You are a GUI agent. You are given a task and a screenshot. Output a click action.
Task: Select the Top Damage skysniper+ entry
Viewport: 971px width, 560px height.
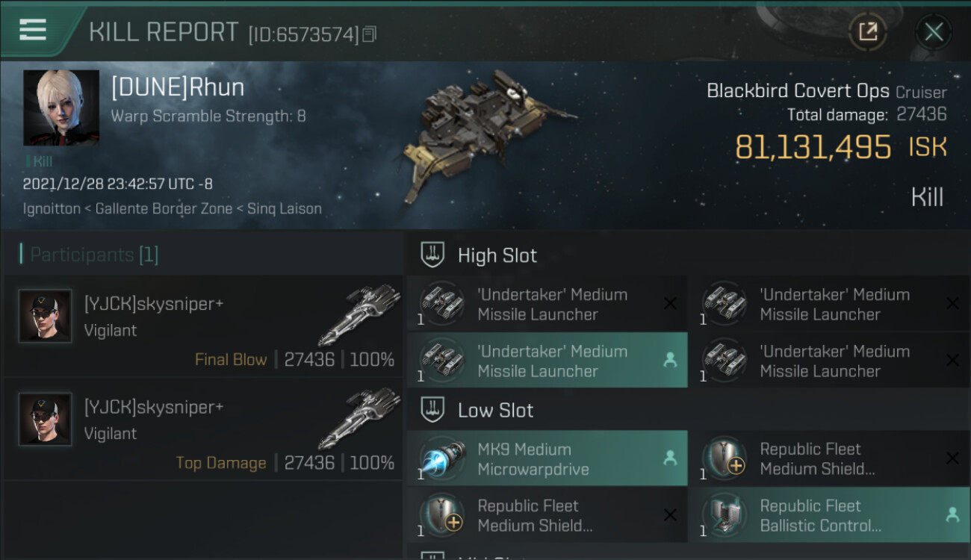point(203,429)
